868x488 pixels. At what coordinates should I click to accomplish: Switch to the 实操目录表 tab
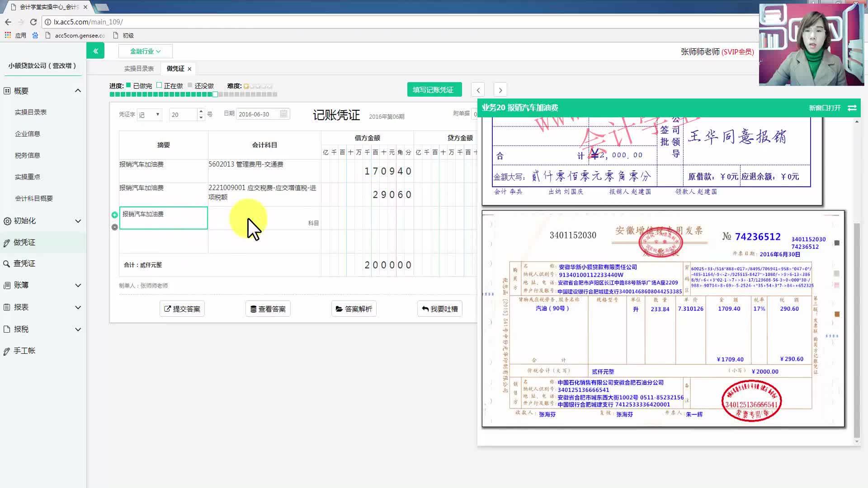pos(139,68)
